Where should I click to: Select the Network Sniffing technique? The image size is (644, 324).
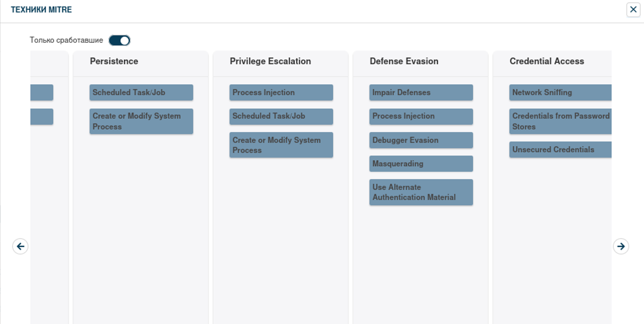click(x=560, y=92)
